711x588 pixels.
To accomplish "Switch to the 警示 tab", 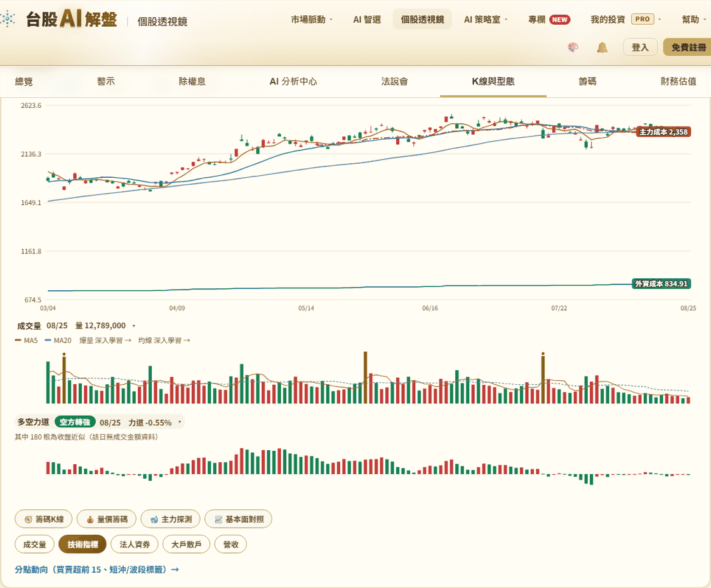I will (105, 82).
